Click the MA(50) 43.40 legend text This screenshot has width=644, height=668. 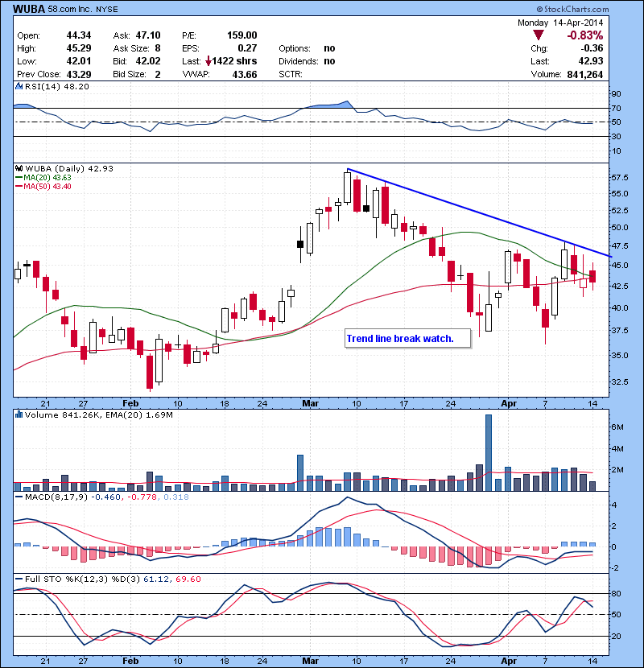(47, 187)
